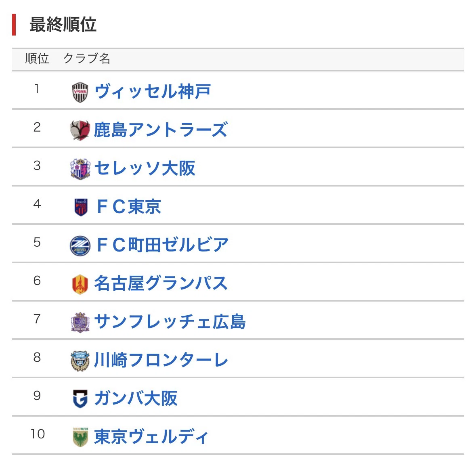Click the Kawasaki Frontale crest icon
This screenshot has width=476, height=455.
[80, 361]
